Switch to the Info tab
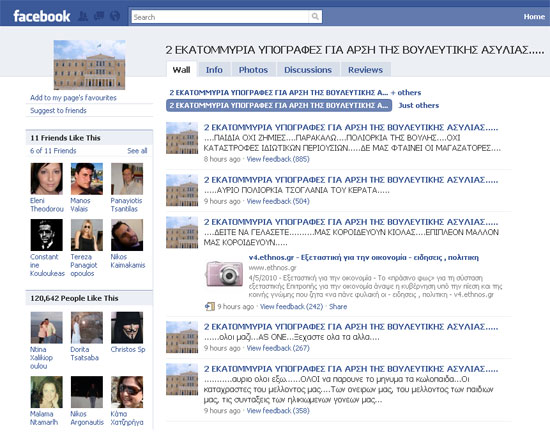 pos(214,70)
